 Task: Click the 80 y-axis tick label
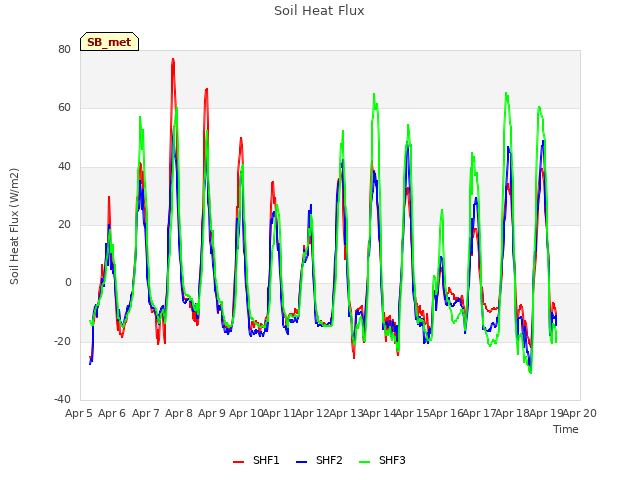tap(64, 49)
